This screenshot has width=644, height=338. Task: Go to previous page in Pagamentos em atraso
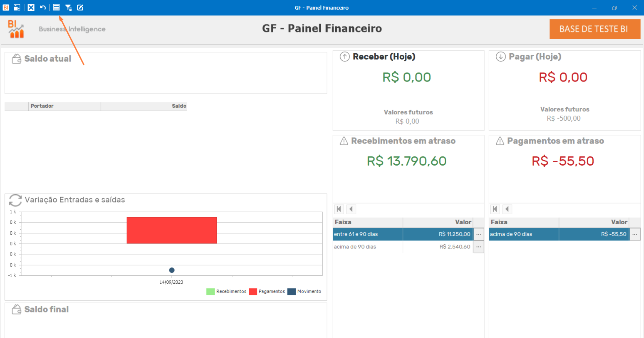pos(507,209)
